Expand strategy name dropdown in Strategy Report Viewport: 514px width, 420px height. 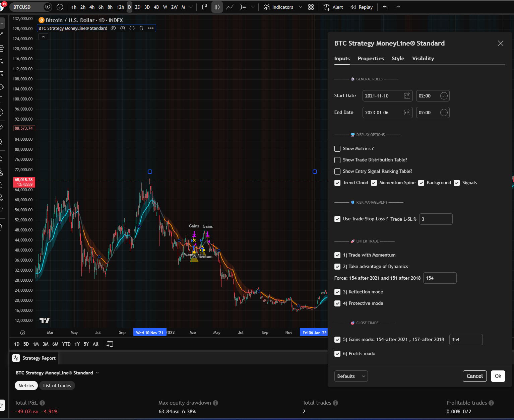point(97,373)
